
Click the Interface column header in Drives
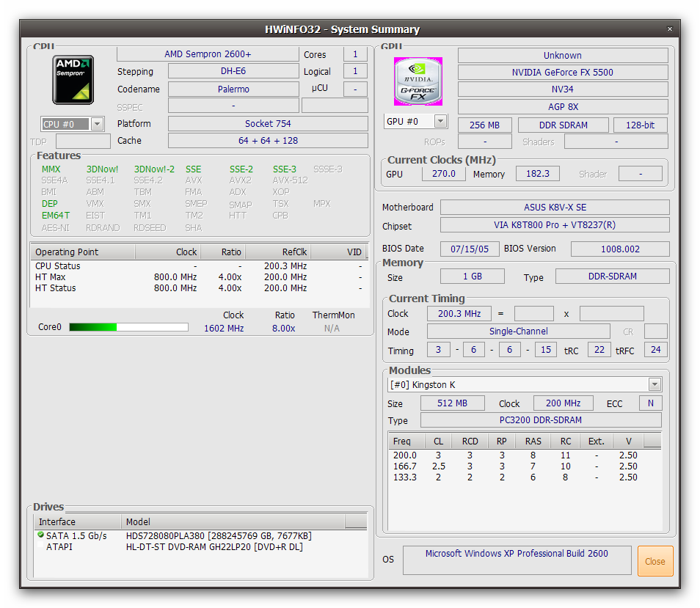(x=78, y=522)
